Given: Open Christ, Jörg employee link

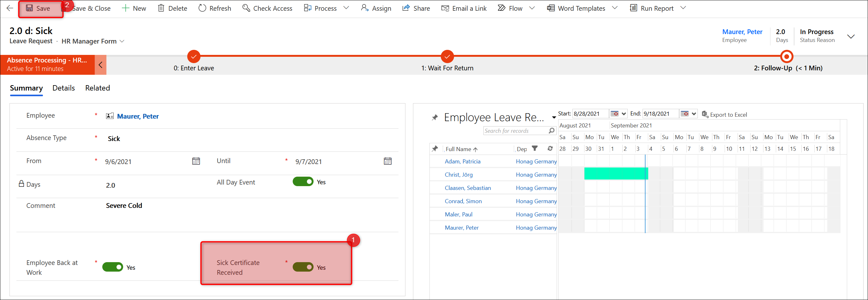Looking at the screenshot, I should 458,175.
